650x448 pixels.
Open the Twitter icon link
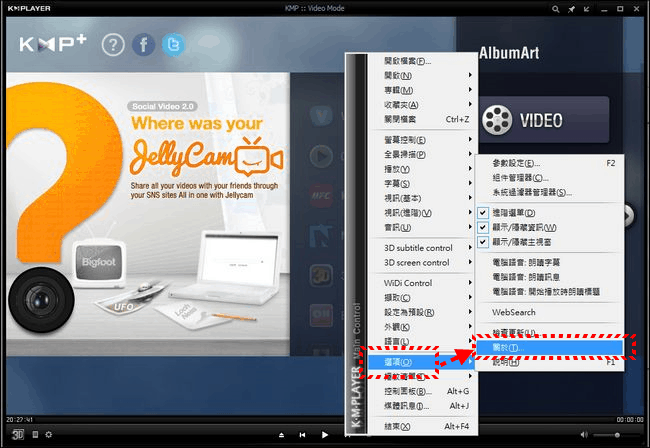coord(173,44)
